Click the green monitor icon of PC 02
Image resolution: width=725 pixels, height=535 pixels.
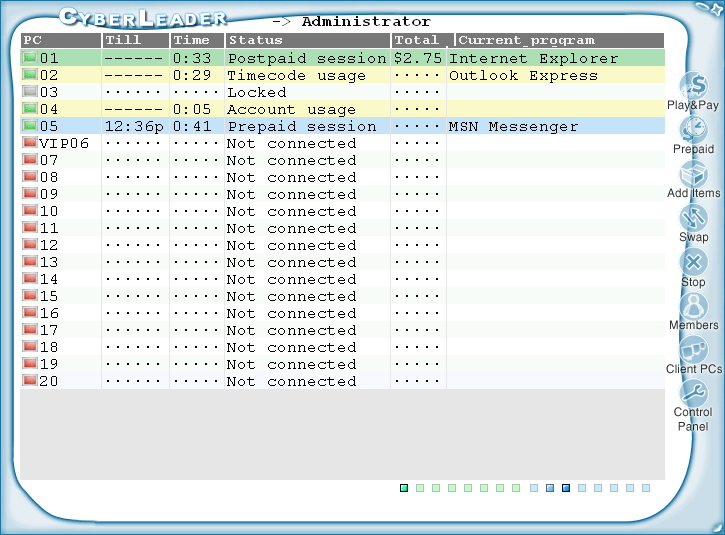(30, 74)
